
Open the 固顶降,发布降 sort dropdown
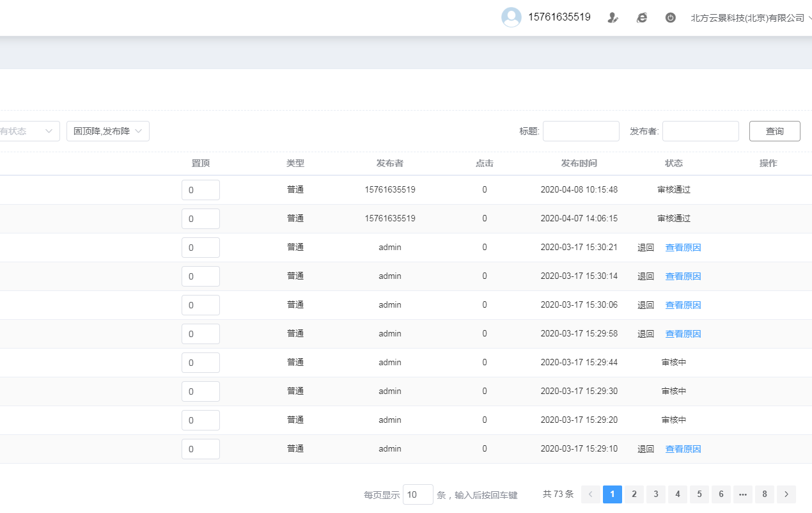(107, 131)
